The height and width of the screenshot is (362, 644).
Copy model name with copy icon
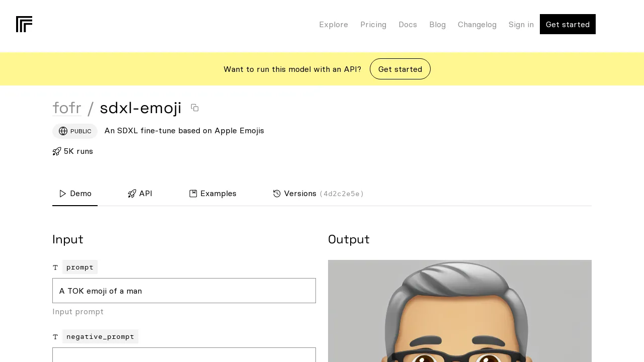pos(195,108)
